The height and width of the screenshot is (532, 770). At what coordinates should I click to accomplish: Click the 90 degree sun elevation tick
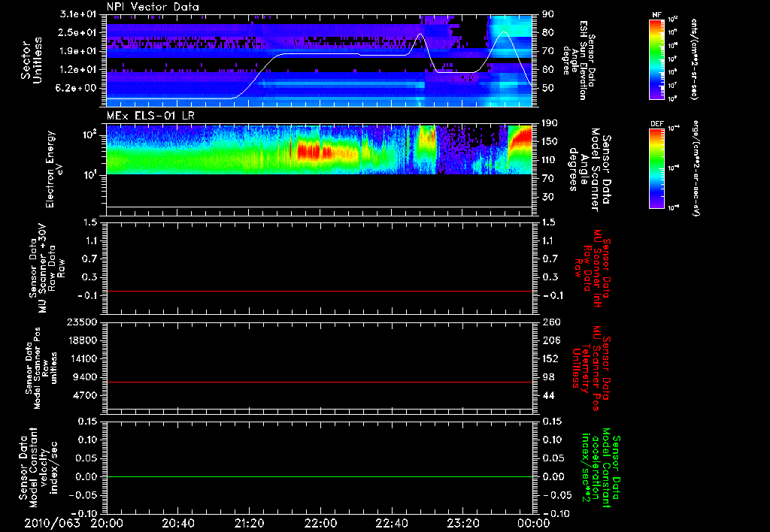pyautogui.click(x=548, y=14)
